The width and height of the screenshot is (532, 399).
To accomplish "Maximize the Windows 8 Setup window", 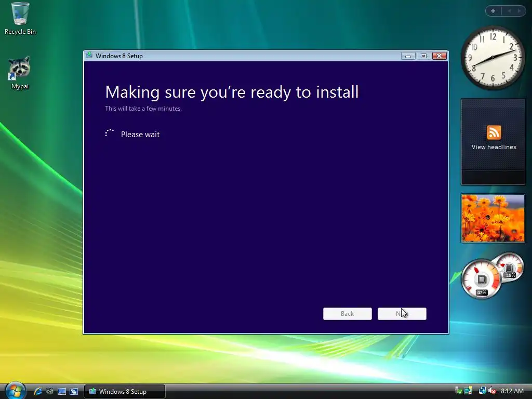I will point(423,56).
